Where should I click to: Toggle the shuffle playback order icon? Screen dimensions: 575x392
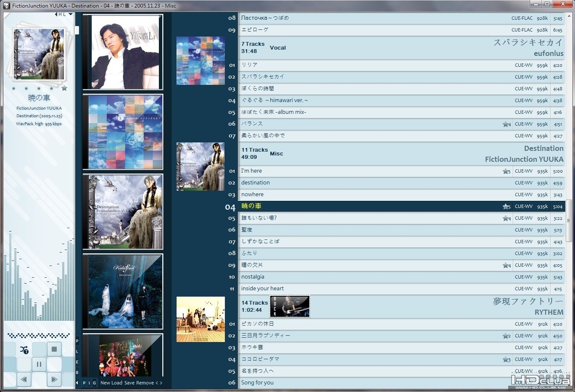pos(24,349)
